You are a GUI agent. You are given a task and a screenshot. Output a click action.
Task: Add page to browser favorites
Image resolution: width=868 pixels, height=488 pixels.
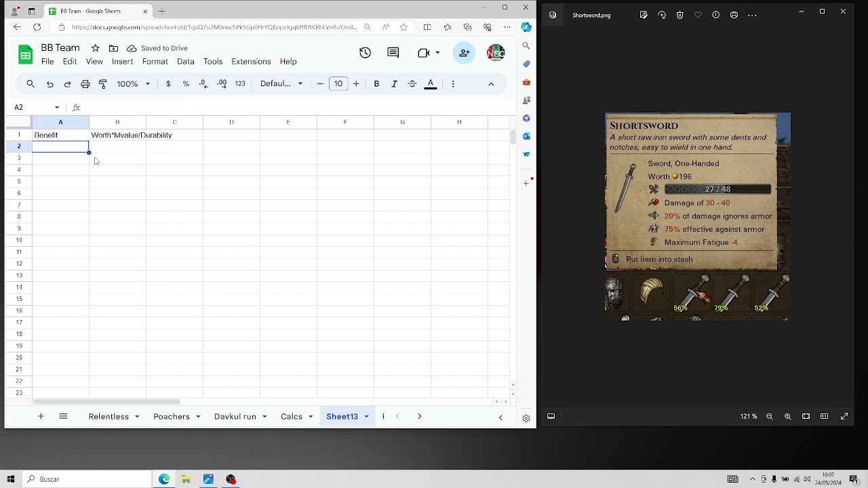click(404, 27)
